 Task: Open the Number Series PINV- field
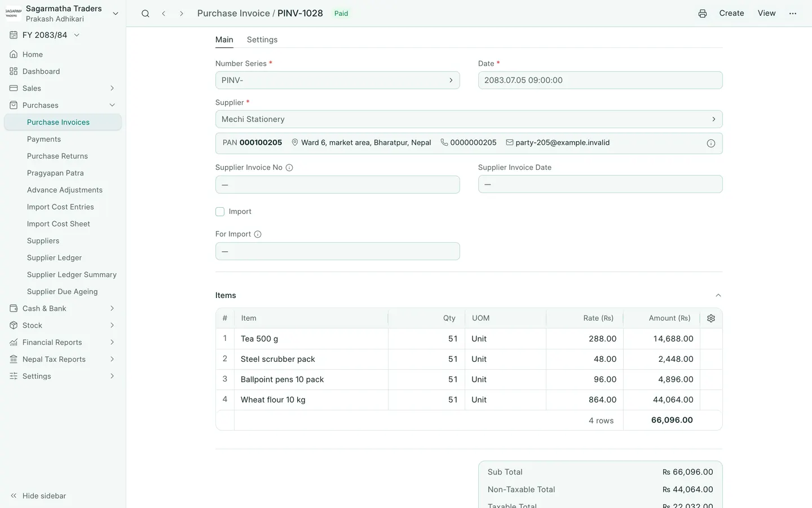338,80
